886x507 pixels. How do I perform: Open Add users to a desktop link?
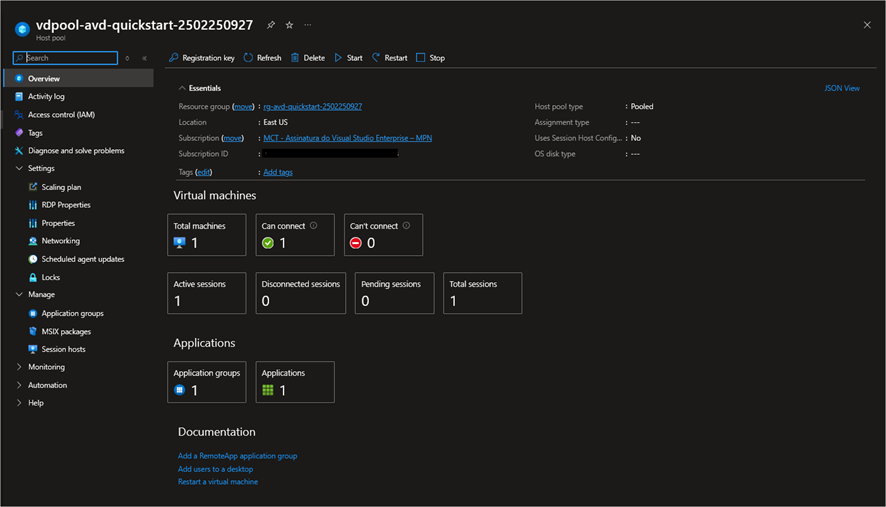point(215,469)
